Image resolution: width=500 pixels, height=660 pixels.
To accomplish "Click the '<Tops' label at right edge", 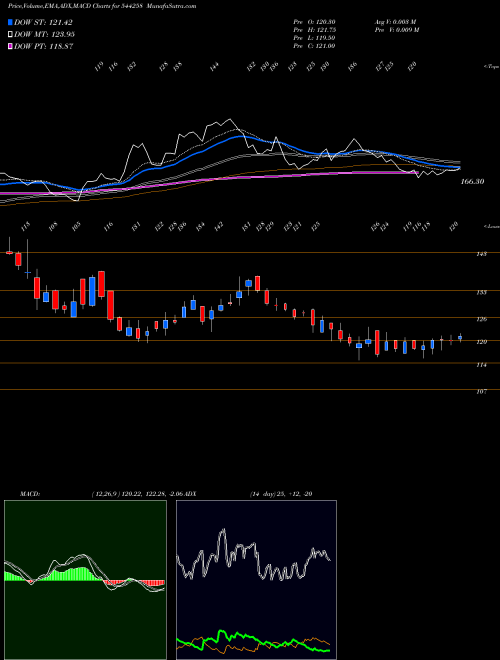I will click(x=491, y=67).
